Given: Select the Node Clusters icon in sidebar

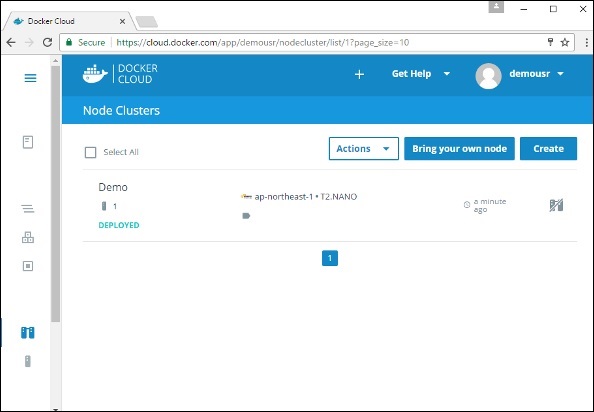Looking at the screenshot, I should 28,332.
